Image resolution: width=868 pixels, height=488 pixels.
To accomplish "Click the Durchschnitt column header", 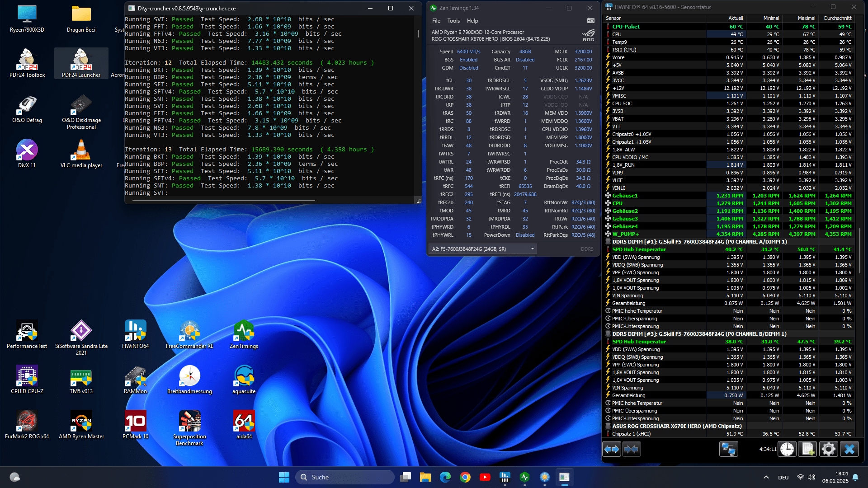I will [837, 18].
